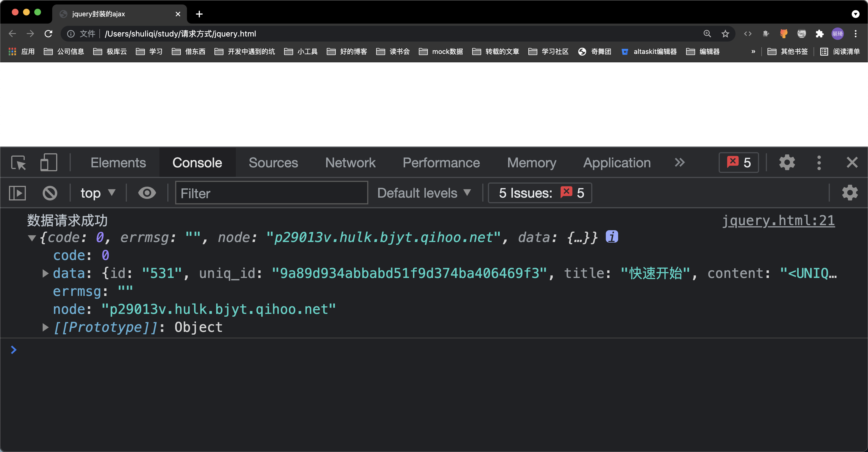Click the 5 Issues button
868x452 pixels.
[540, 193]
